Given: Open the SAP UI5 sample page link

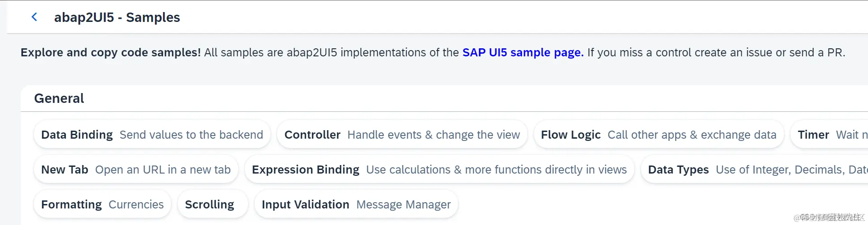Looking at the screenshot, I should [x=522, y=52].
